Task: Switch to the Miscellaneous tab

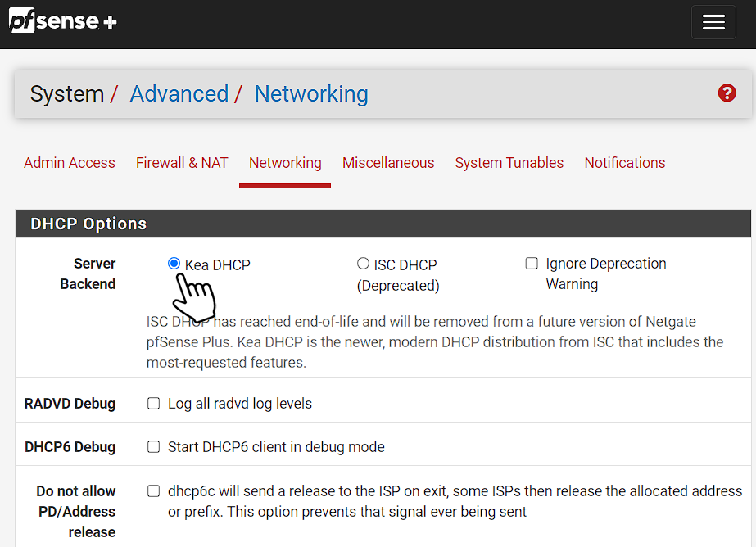Action: tap(388, 162)
